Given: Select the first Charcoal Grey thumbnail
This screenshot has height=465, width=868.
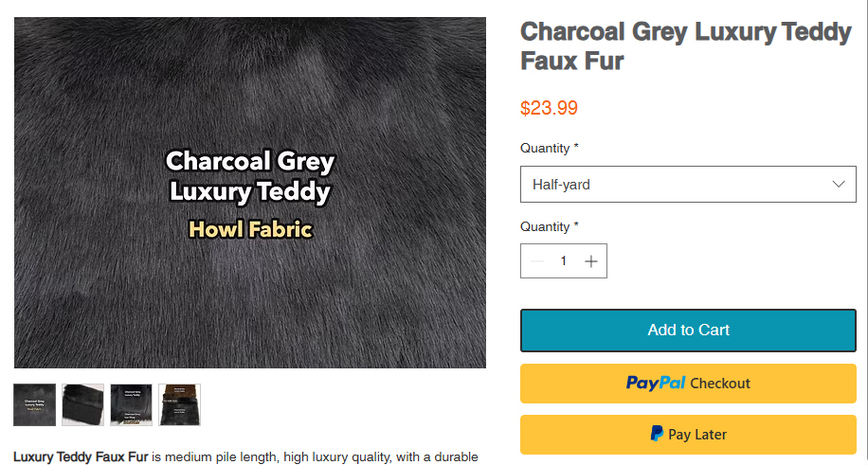Looking at the screenshot, I should click(x=35, y=404).
